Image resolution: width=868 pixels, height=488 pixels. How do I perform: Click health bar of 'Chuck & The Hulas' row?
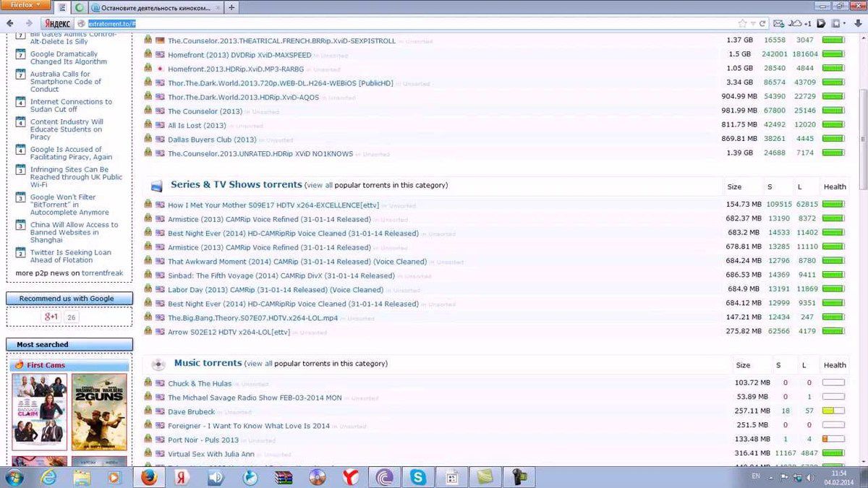[x=833, y=382]
